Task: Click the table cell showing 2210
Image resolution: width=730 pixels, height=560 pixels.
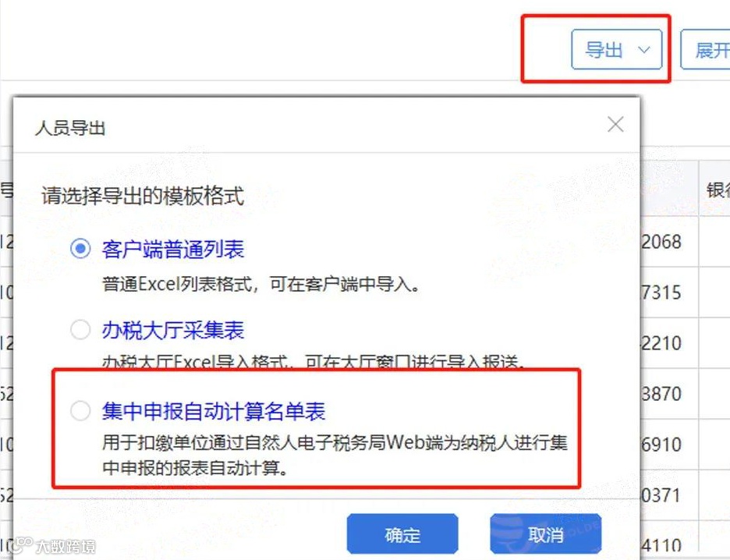Action: coord(669,343)
